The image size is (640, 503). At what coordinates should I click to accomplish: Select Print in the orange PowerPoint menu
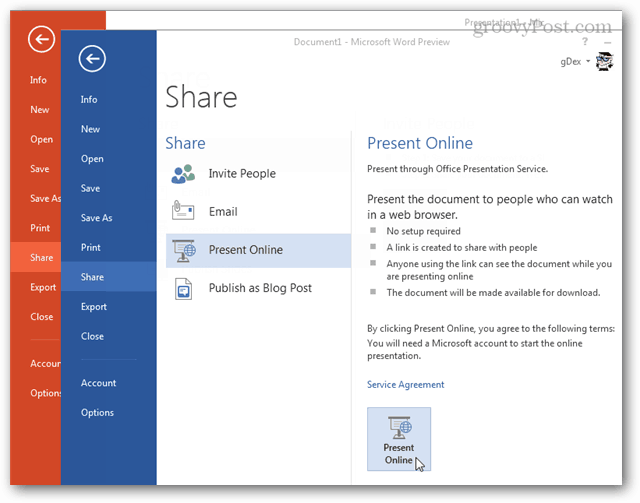pyautogui.click(x=40, y=228)
